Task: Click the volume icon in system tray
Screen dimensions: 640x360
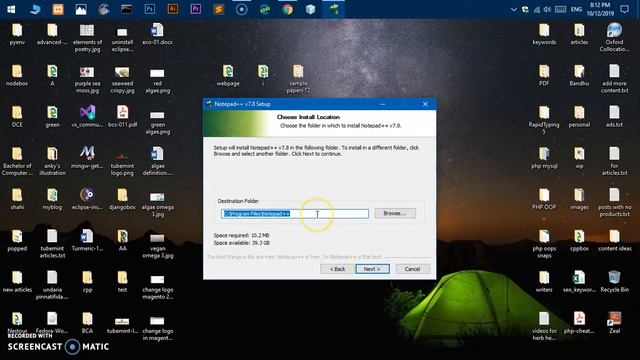Action: tap(547, 9)
